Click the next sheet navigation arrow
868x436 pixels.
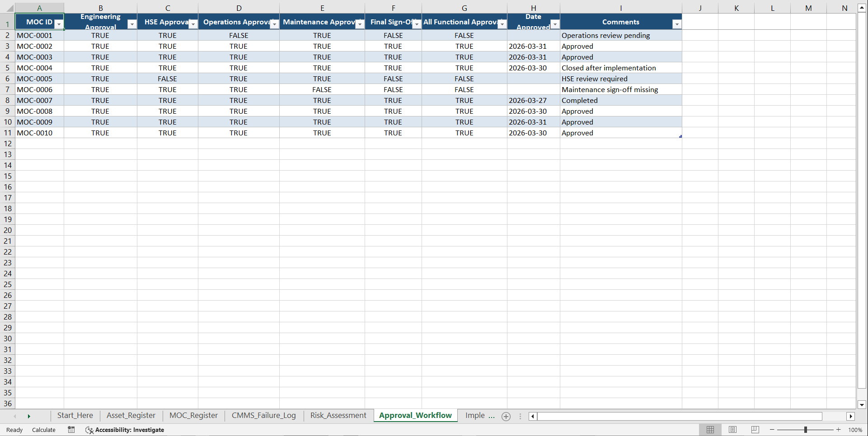click(29, 416)
